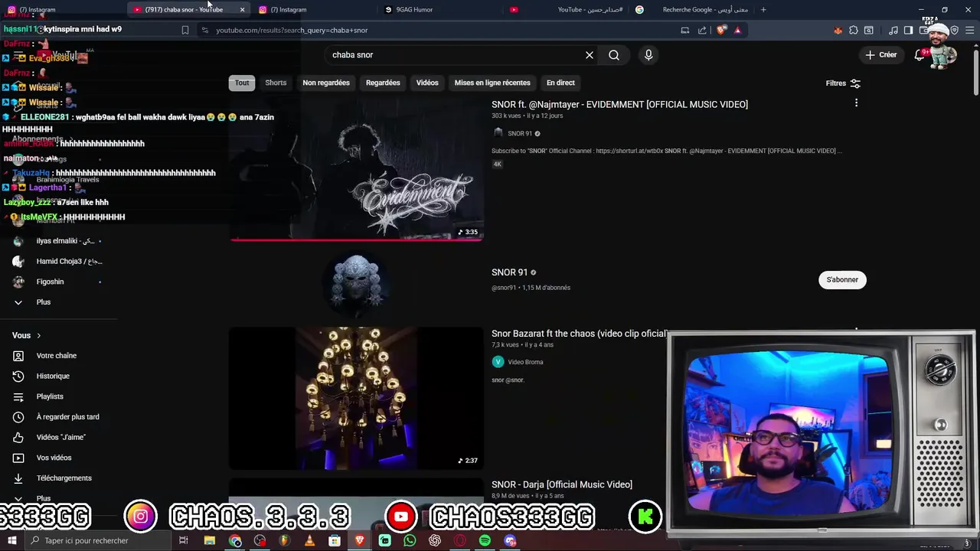Image resolution: width=980 pixels, height=551 pixels.
Task: Open the Filtres options panel
Action: [843, 83]
